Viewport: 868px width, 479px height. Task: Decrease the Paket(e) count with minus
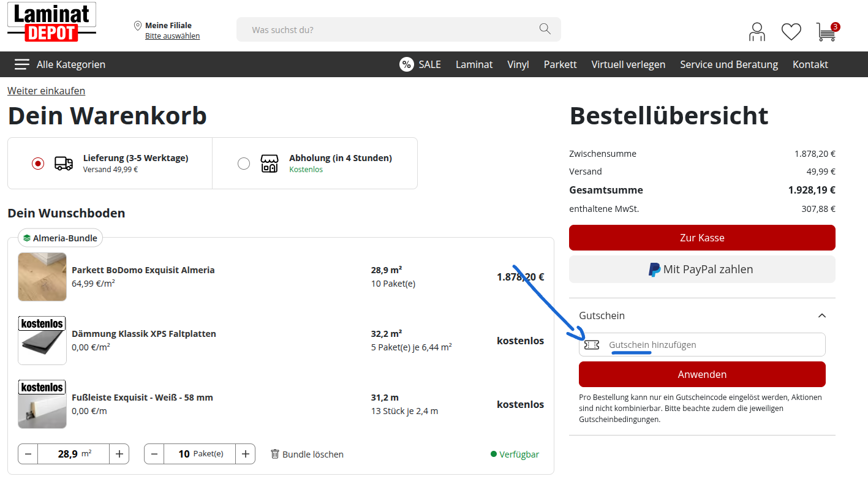pyautogui.click(x=154, y=454)
